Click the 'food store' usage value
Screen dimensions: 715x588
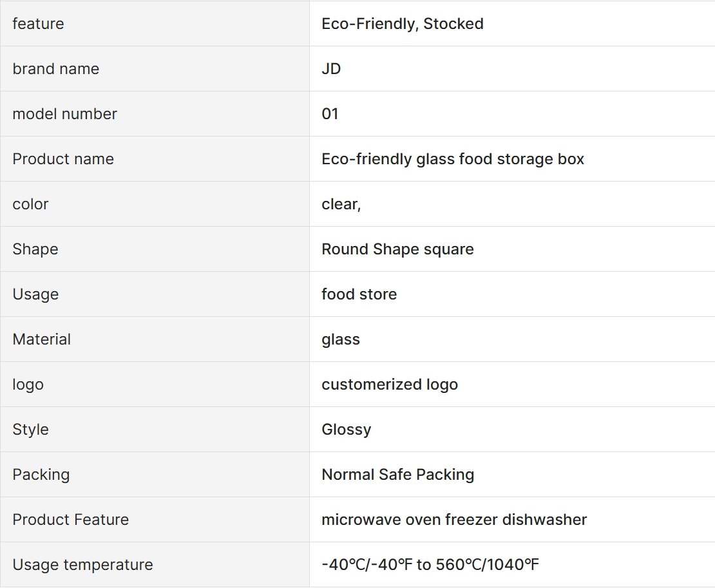(359, 294)
